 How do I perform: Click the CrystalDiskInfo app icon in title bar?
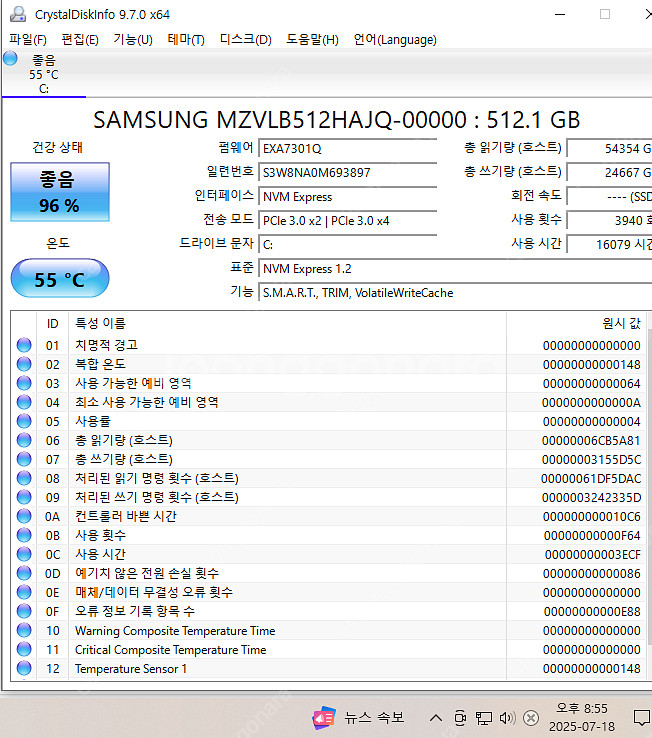coord(18,14)
